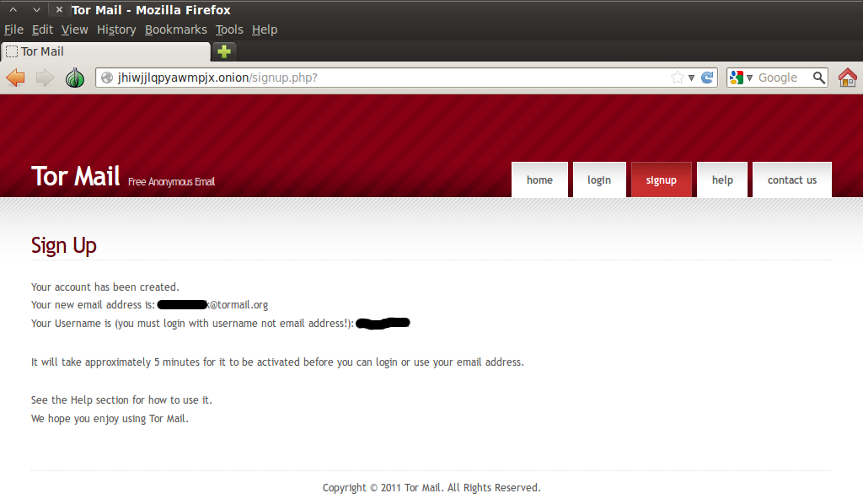Open the Tools menu
Viewport: 863px width, 504px height.
coord(229,29)
